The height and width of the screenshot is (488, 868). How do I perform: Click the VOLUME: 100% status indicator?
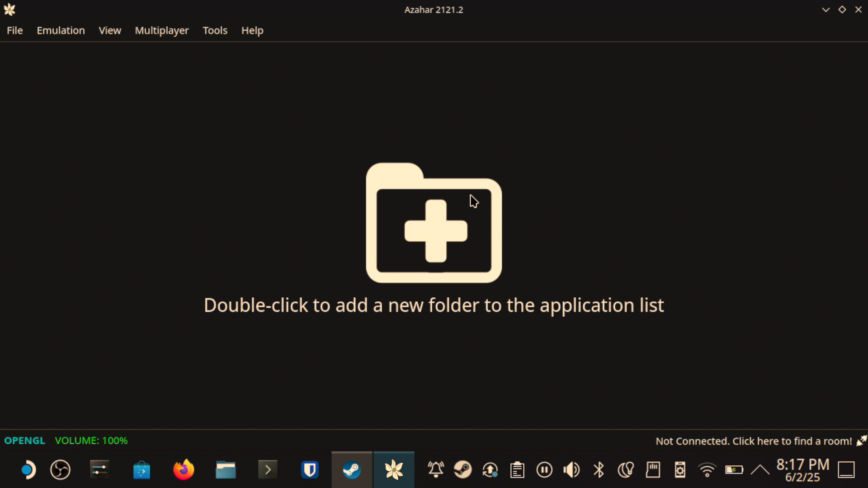pyautogui.click(x=91, y=441)
